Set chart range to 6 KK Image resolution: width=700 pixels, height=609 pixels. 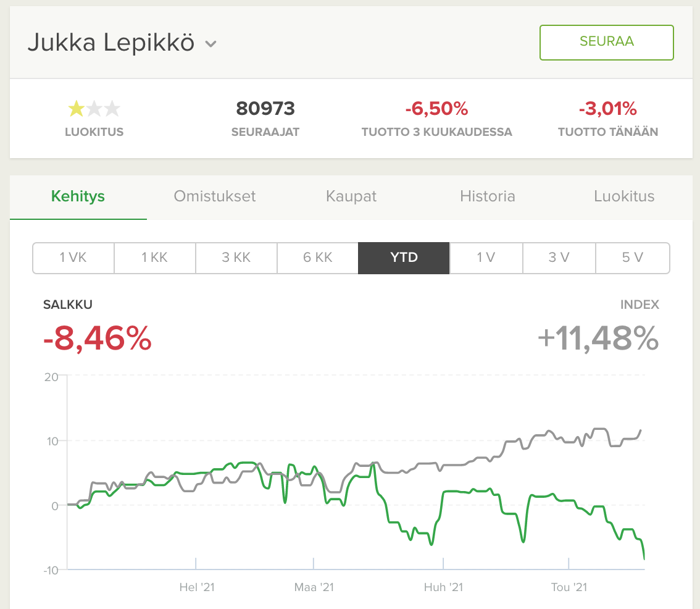point(318,258)
